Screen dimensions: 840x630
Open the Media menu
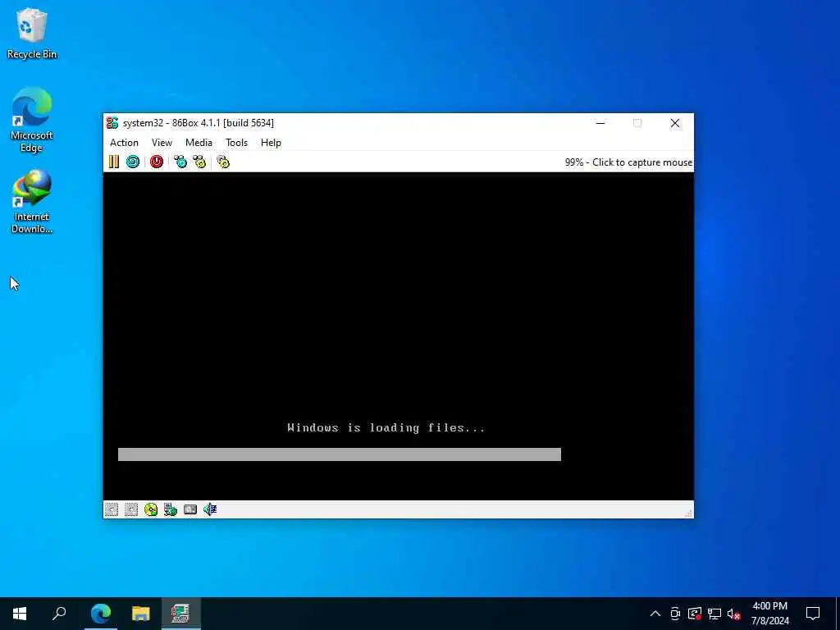199,143
